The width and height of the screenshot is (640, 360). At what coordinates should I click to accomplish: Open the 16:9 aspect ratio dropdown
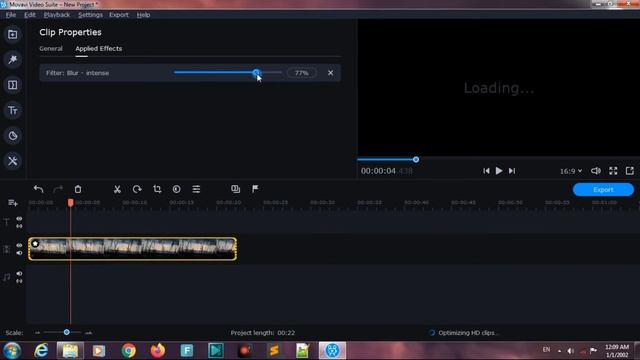[571, 171]
